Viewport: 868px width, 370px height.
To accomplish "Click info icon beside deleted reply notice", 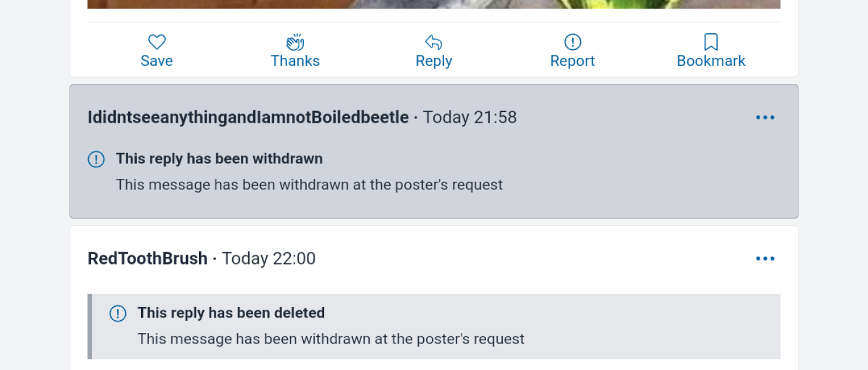I will [118, 313].
